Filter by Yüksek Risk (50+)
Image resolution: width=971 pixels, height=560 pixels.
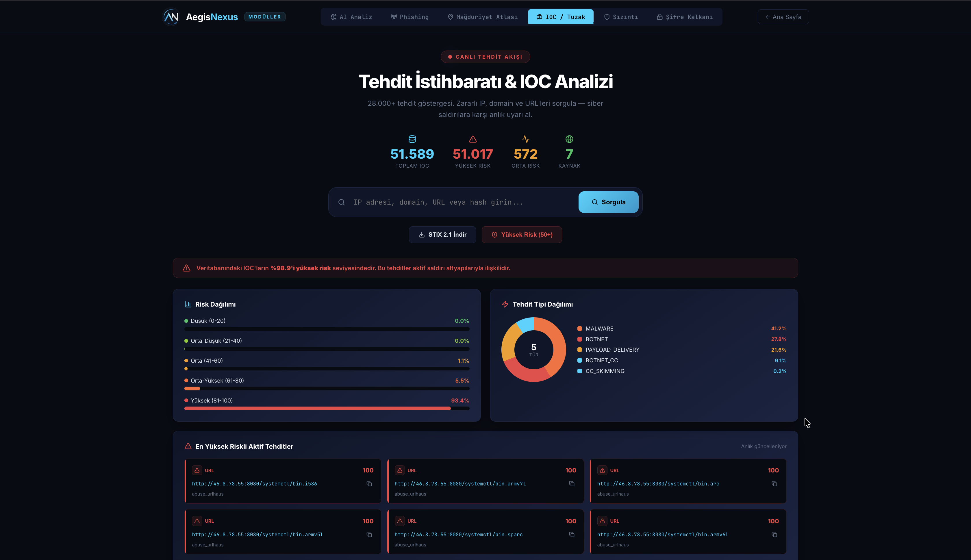(x=522, y=235)
